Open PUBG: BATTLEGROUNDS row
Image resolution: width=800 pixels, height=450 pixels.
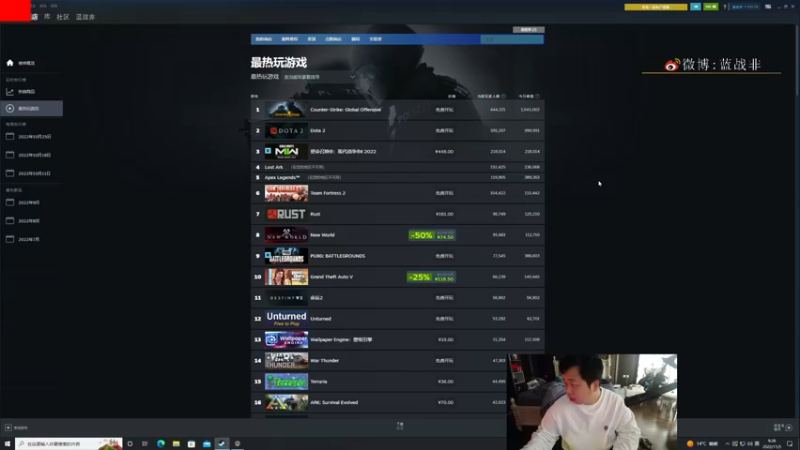(397, 256)
